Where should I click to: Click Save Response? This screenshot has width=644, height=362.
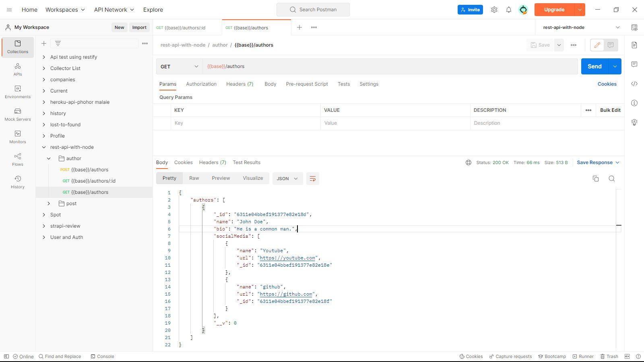[x=598, y=162]
